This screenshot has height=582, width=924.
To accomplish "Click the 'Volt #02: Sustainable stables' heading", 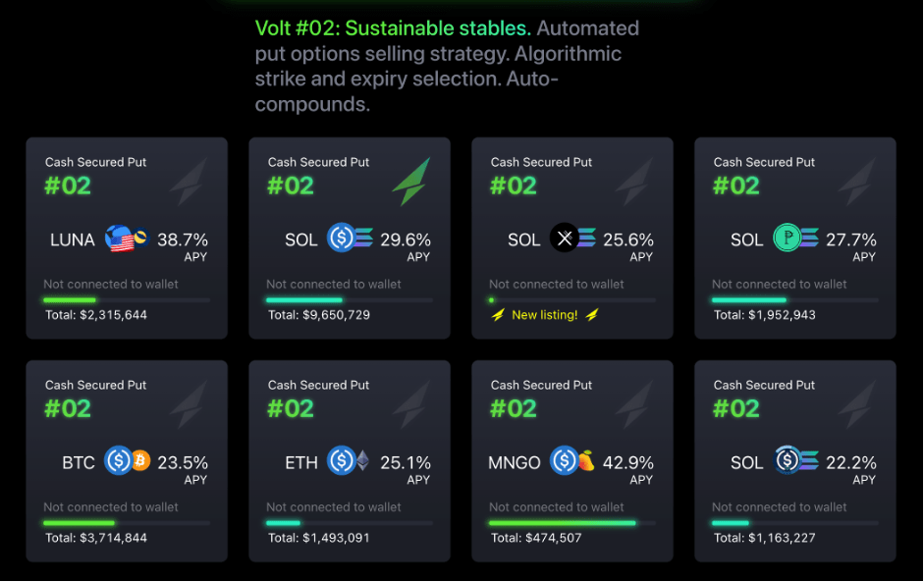I will tap(393, 27).
